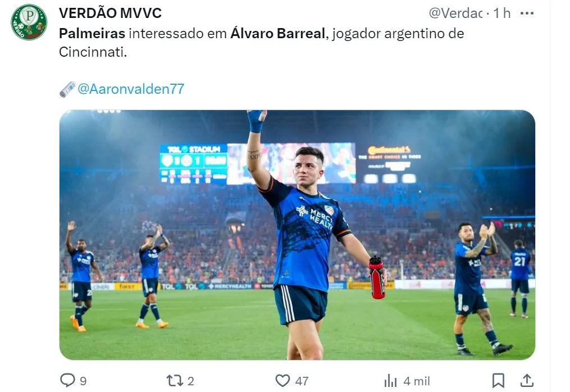Open the green Palmeiras profile avatar
The width and height of the screenshot is (570, 392).
(29, 22)
